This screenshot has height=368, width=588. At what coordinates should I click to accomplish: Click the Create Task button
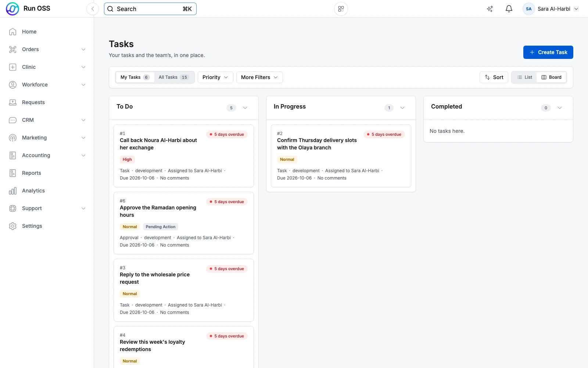548,52
